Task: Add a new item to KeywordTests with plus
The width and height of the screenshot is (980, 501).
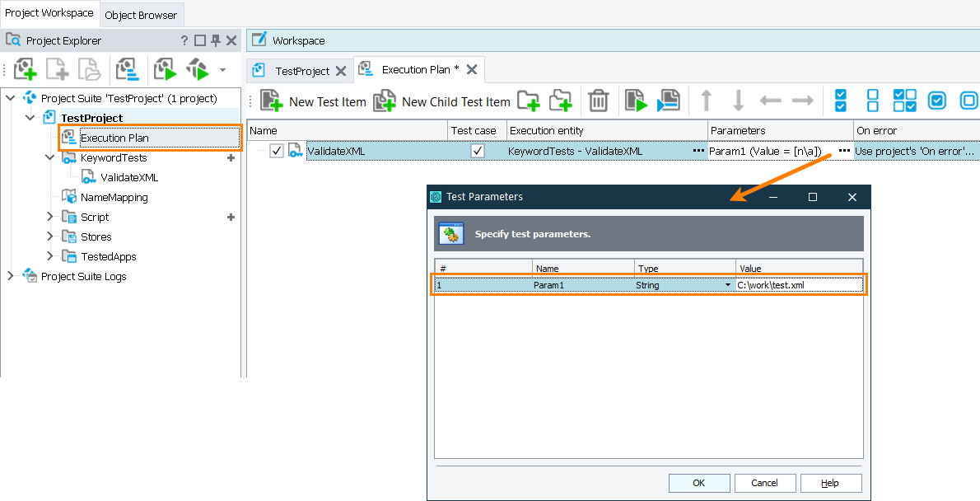Action: (x=231, y=157)
